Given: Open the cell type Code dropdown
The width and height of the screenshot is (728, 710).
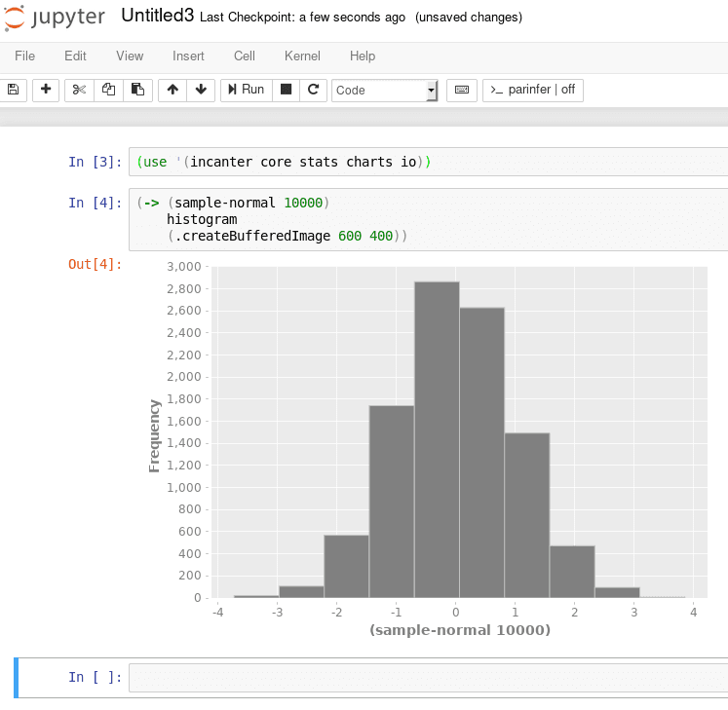Looking at the screenshot, I should tap(385, 90).
